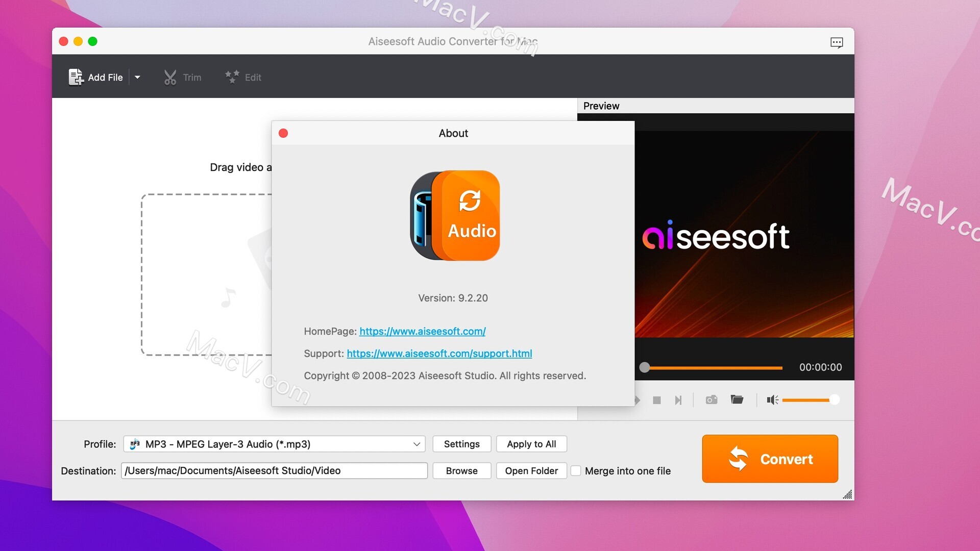Screen dimensions: 980x551
Task: Expand the Add File dropdown arrow
Action: [137, 77]
